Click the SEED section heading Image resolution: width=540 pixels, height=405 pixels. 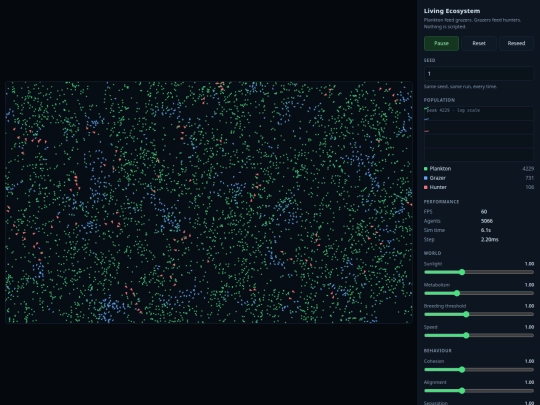(429, 60)
